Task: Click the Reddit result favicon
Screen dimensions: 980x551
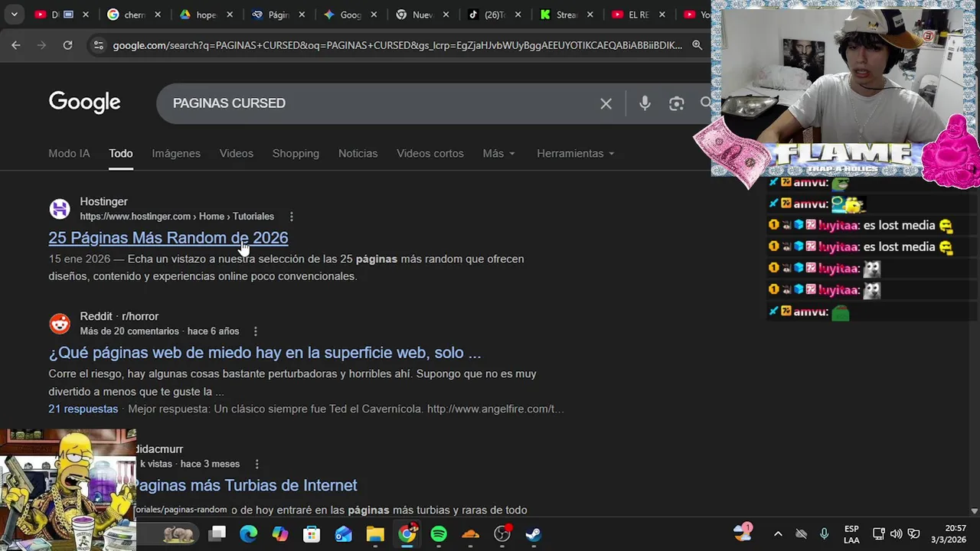Action: (x=60, y=324)
